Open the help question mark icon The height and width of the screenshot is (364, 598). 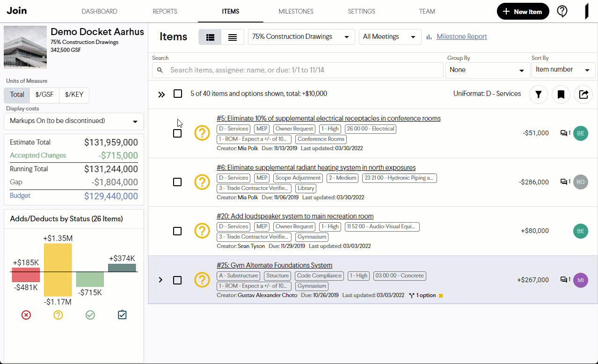pos(562,12)
